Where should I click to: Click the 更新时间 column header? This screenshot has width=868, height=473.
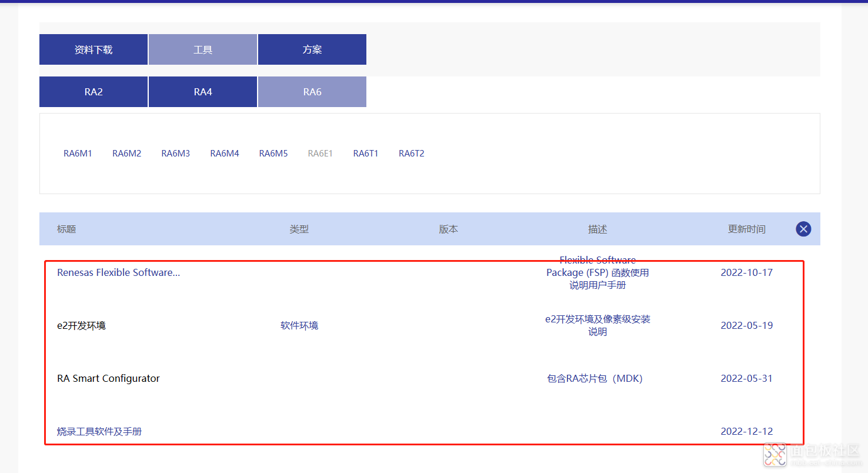click(747, 229)
